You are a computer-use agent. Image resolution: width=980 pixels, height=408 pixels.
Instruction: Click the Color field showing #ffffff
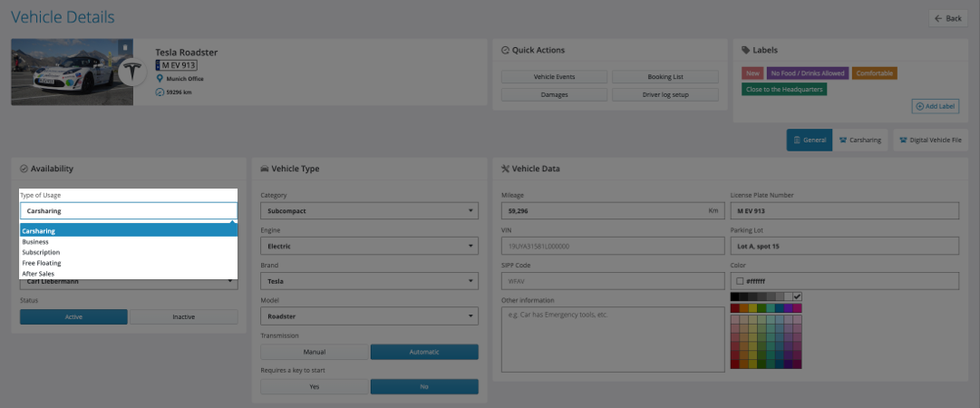click(x=845, y=281)
